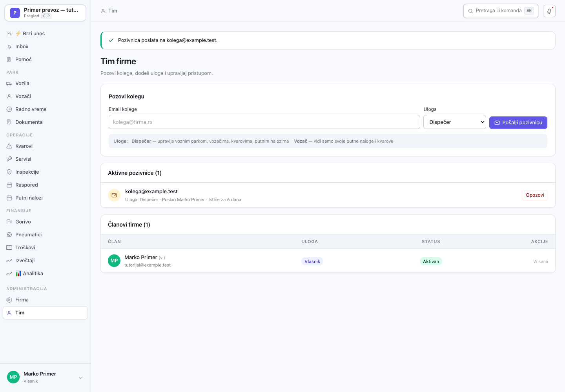Click the tutorijal@example.test email text
This screenshot has height=392, width=565.
[x=148, y=265]
